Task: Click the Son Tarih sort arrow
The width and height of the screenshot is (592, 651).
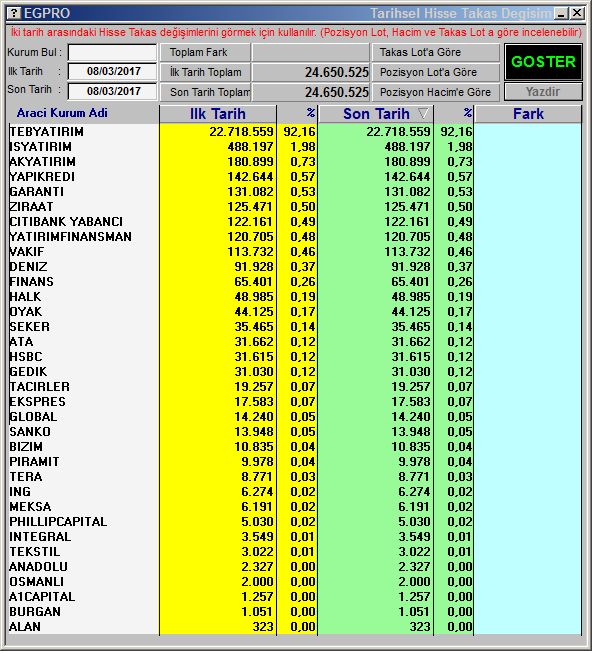Action: tap(423, 113)
